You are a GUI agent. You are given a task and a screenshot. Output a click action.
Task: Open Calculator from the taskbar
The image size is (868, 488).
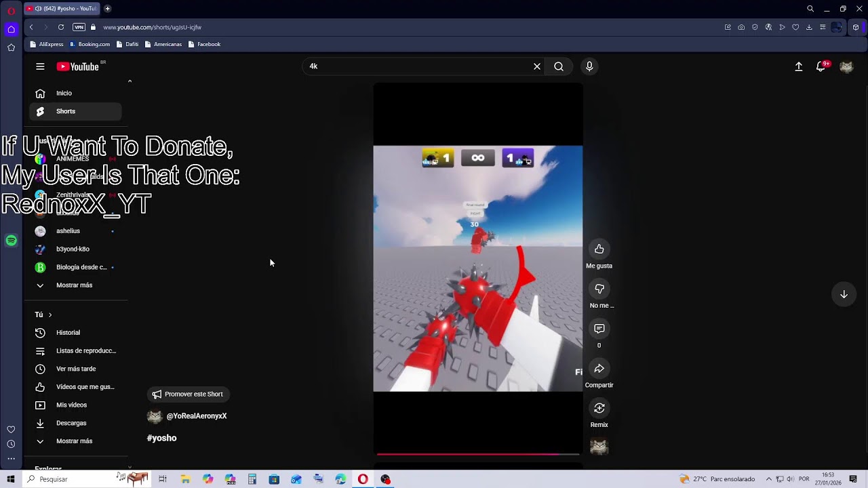(252, 479)
